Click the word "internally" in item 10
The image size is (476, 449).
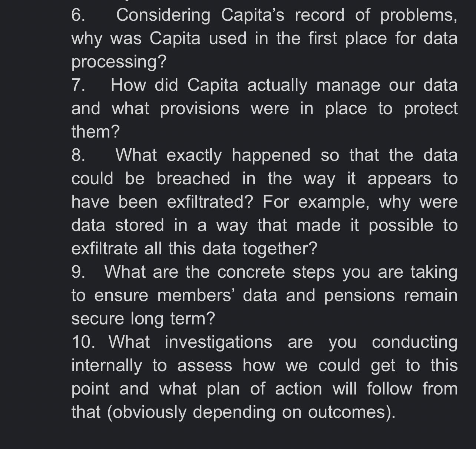coord(107,365)
